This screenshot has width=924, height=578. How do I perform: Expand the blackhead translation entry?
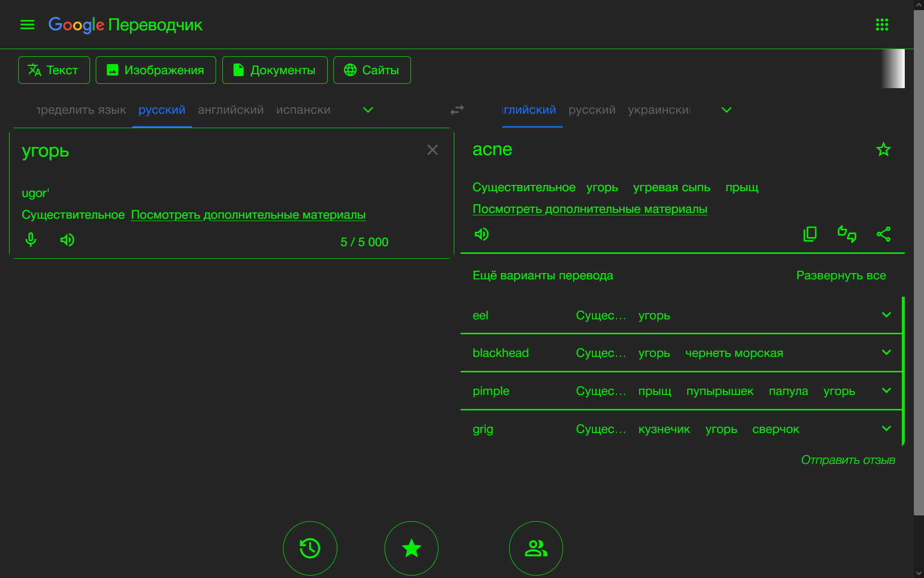(886, 353)
